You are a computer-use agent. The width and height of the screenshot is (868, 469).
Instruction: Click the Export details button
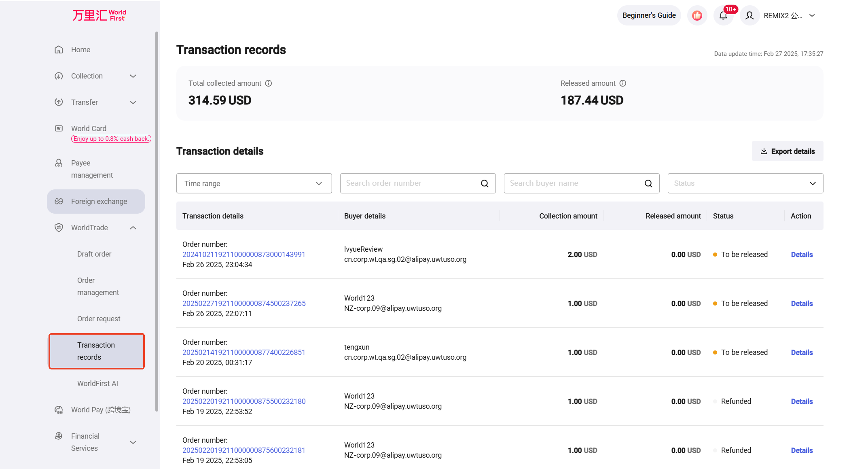tap(787, 151)
